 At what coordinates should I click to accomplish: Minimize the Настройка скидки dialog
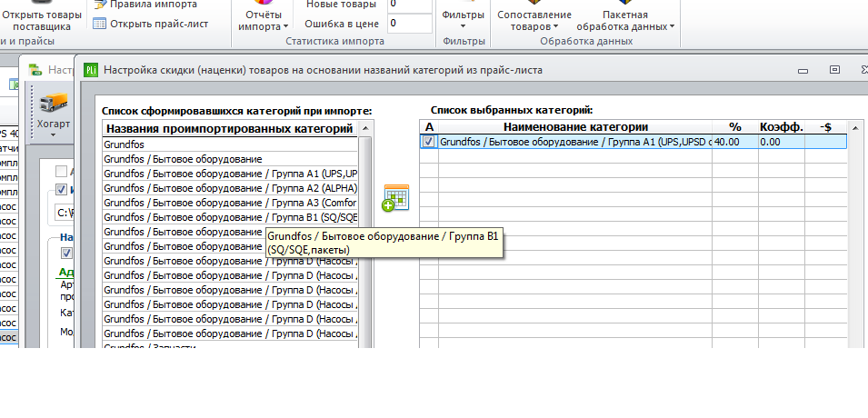point(803,70)
